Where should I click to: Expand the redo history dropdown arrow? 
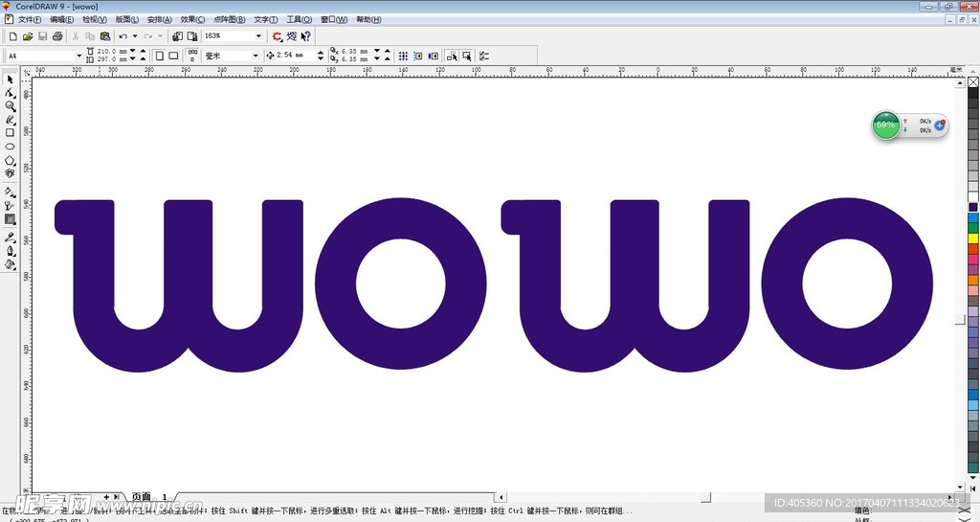click(x=160, y=36)
